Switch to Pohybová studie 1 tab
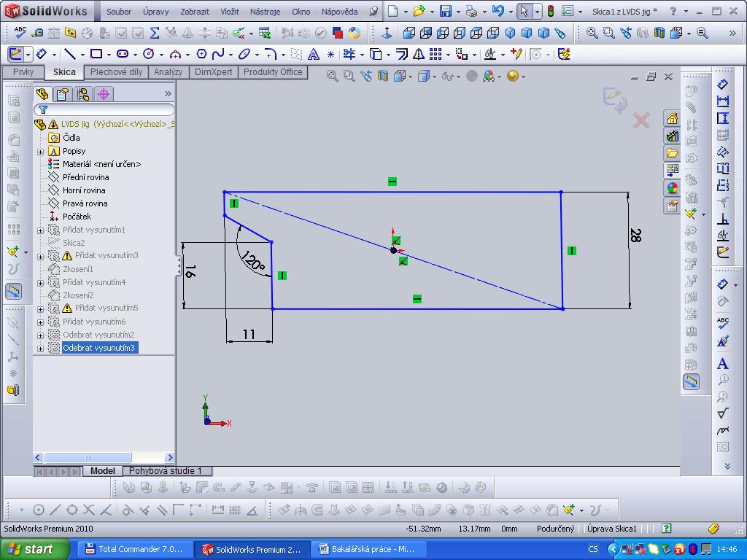747x560 pixels. point(166,471)
